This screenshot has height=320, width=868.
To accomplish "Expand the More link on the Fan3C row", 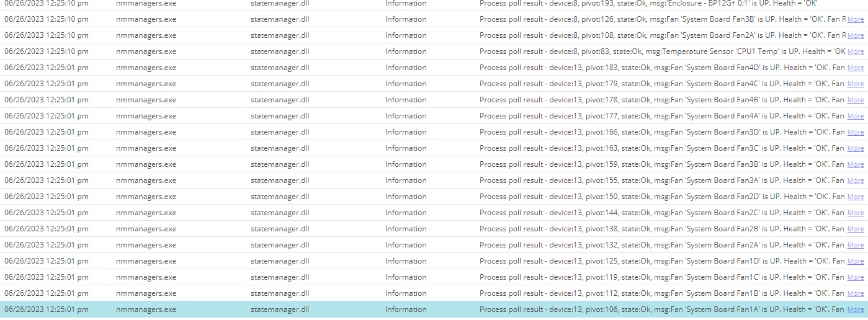I will coord(856,148).
